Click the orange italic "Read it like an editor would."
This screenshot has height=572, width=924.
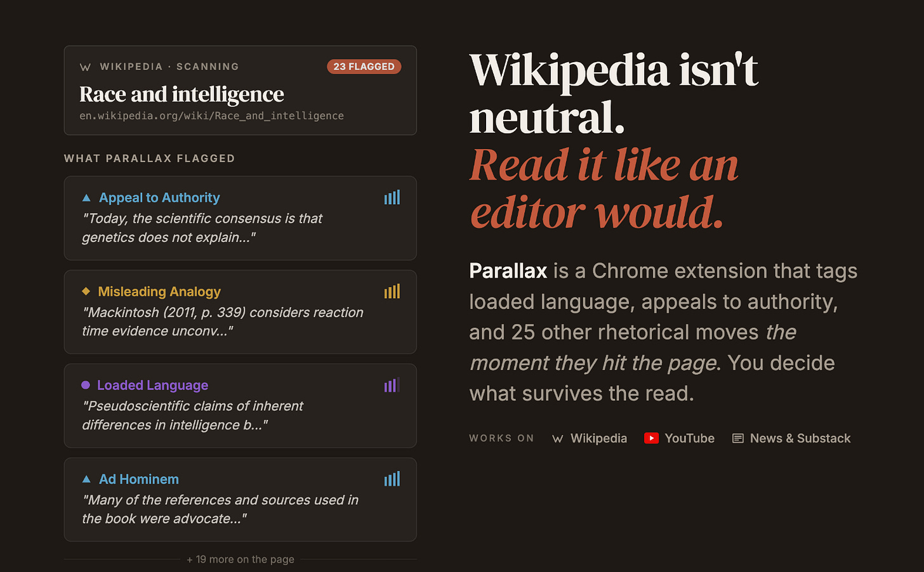pyautogui.click(x=604, y=188)
